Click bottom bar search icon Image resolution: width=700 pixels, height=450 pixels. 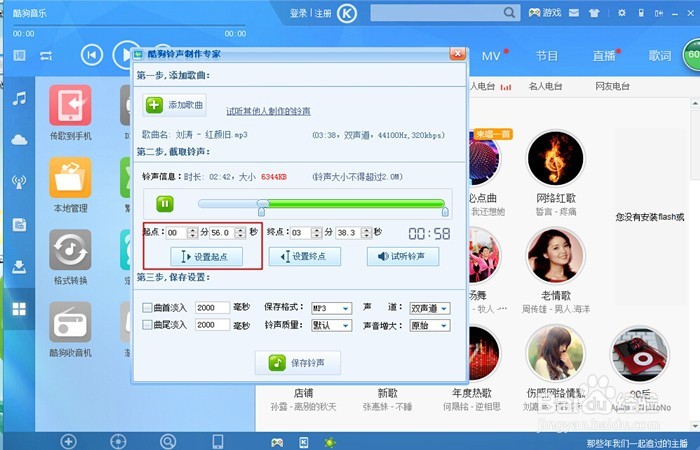168,442
